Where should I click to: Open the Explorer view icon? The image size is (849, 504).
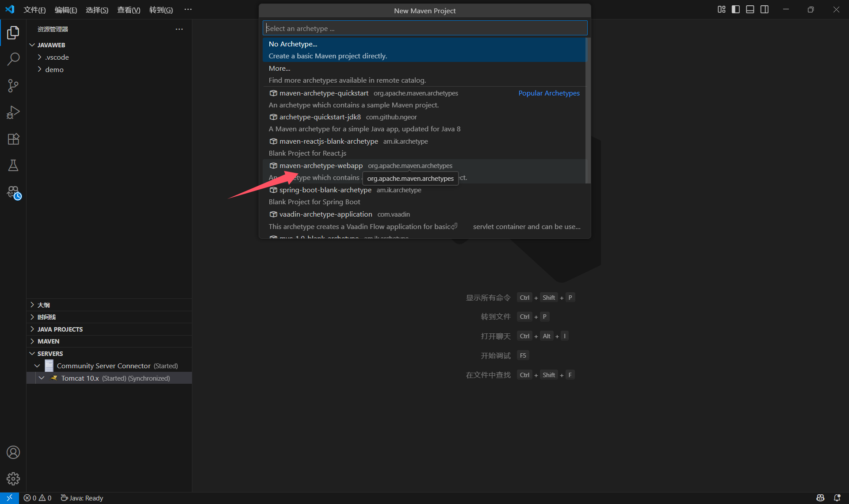click(x=13, y=32)
